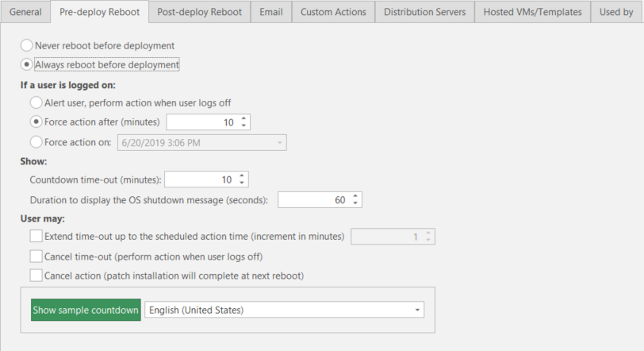Viewport: 644px width, 351px height.
Task: Select Never reboot before deployment
Action: [x=27, y=45]
